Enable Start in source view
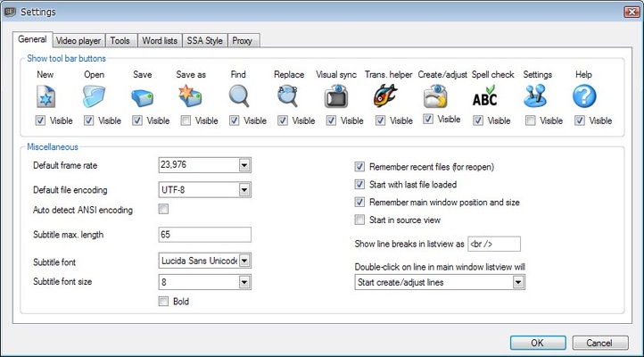Viewport: 644px width, 357px height. tap(359, 220)
